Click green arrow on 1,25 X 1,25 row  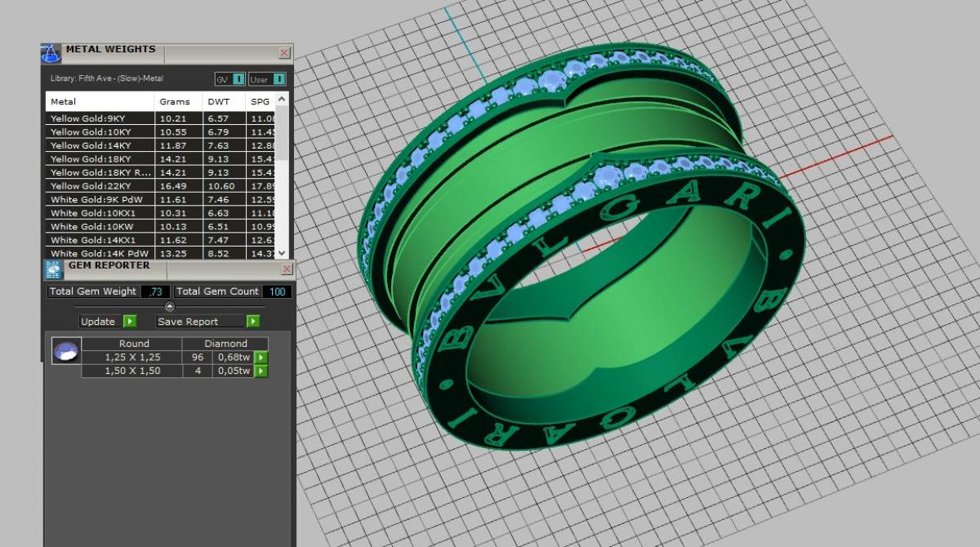click(x=261, y=358)
